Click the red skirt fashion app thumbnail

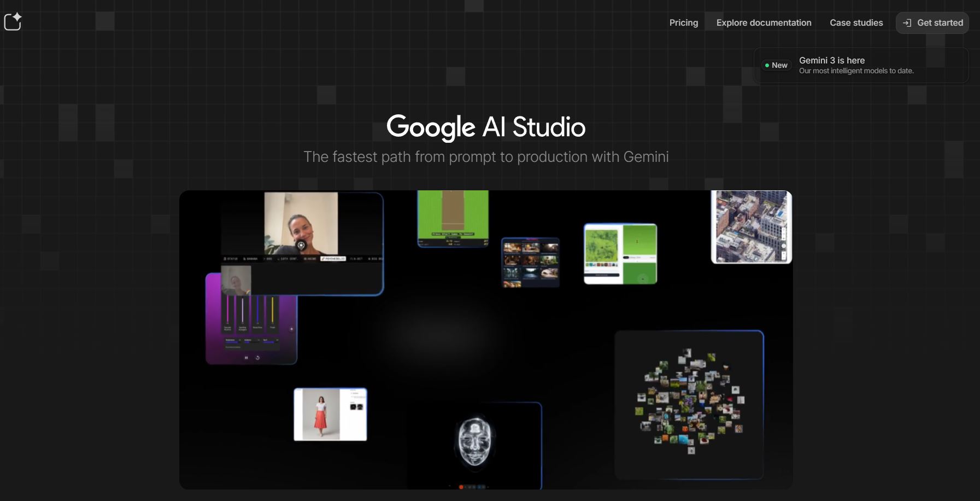pyautogui.click(x=330, y=414)
